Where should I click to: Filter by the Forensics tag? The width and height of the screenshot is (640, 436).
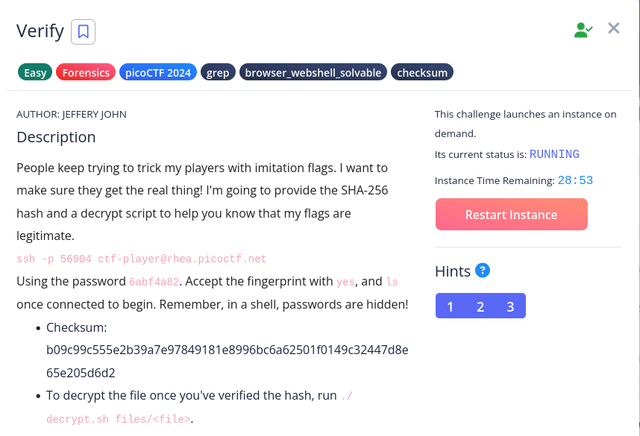point(86,72)
